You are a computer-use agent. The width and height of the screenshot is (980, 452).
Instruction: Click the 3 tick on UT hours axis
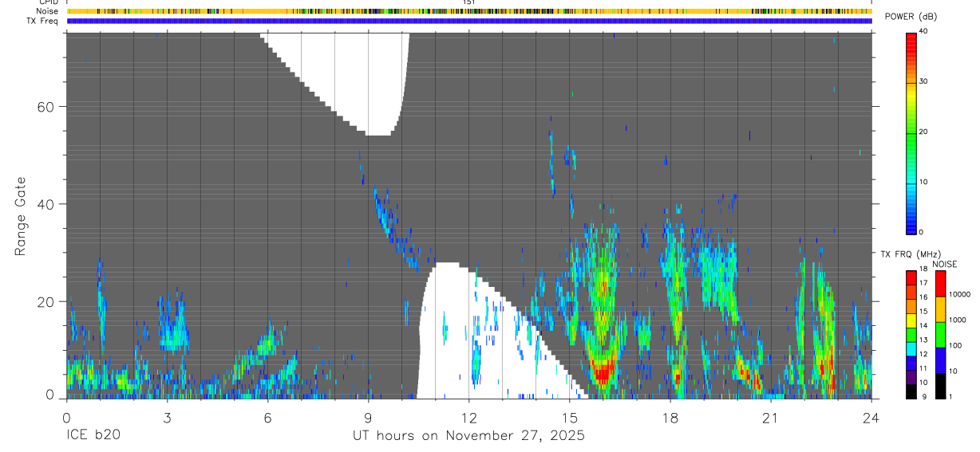pyautogui.click(x=167, y=417)
